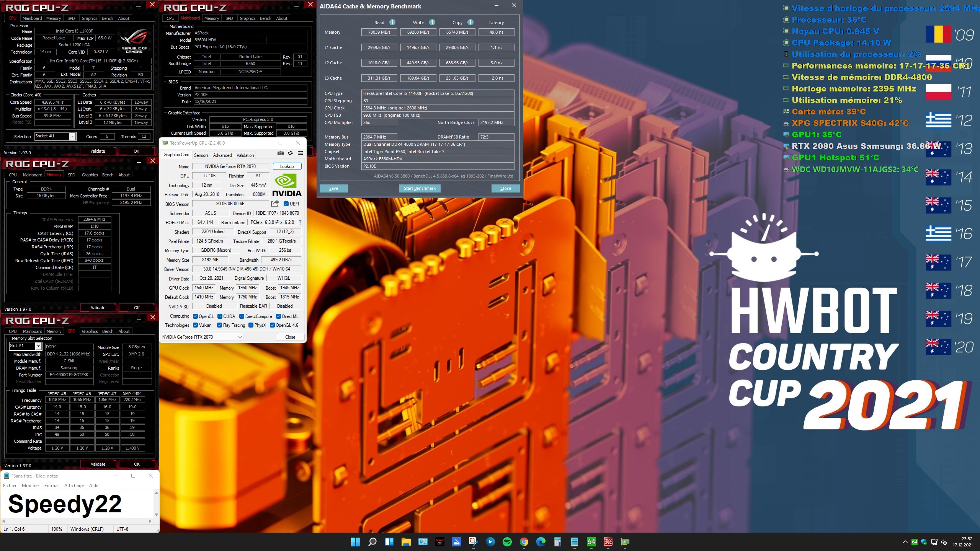Open the XPG taskbar app
This screenshot has width=980, height=551.
[x=439, y=542]
